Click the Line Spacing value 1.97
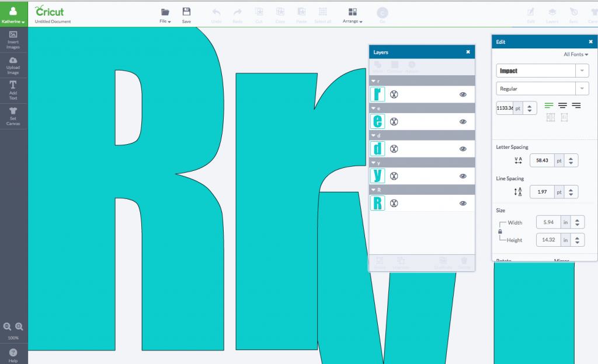The height and width of the screenshot is (364, 598). (x=542, y=192)
